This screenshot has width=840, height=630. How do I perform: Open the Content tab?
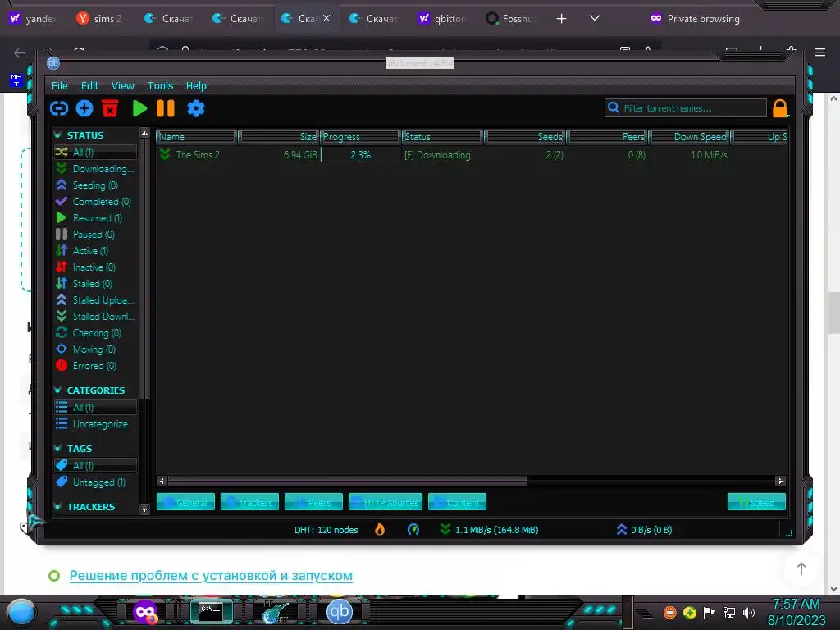pos(457,502)
